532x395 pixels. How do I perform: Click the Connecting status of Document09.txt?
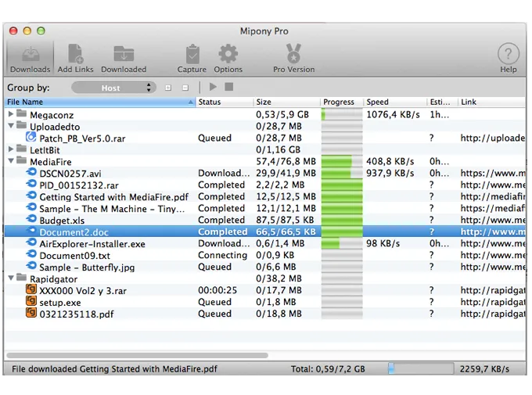(222, 255)
